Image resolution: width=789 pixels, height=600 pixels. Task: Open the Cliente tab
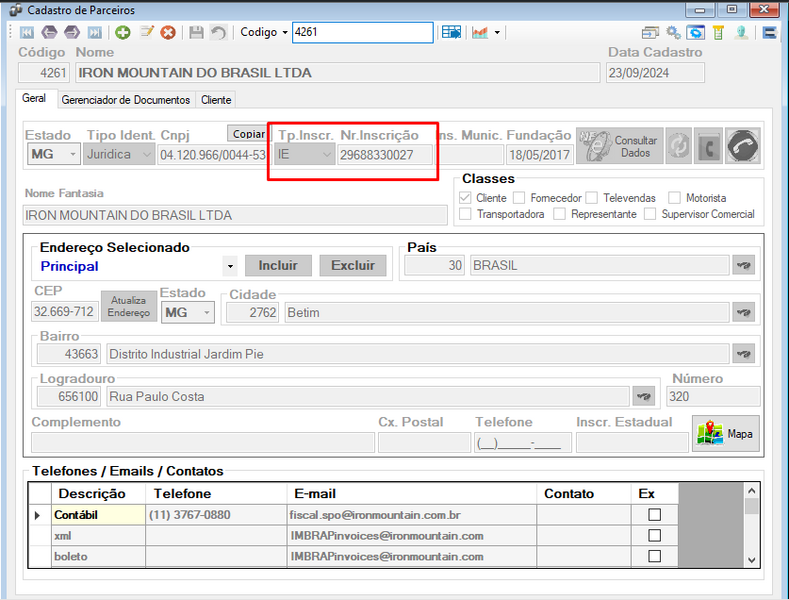coord(216,100)
